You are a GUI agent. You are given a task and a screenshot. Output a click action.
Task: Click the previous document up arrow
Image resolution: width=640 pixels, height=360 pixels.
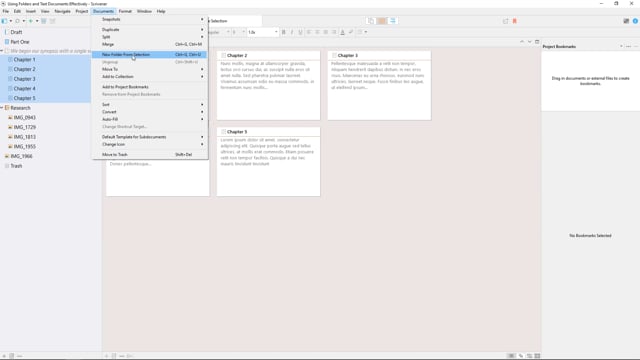(522, 42)
